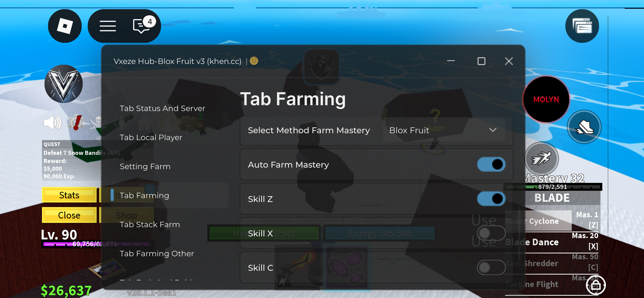The height and width of the screenshot is (298, 644).
Task: Open the hamburger menu
Action: pos(108,26)
